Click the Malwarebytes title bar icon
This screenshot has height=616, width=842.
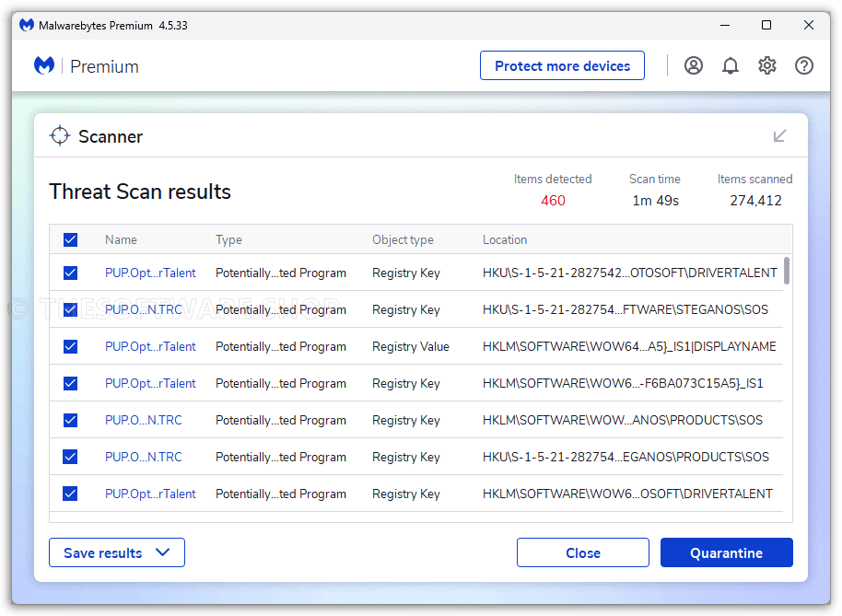[27, 25]
